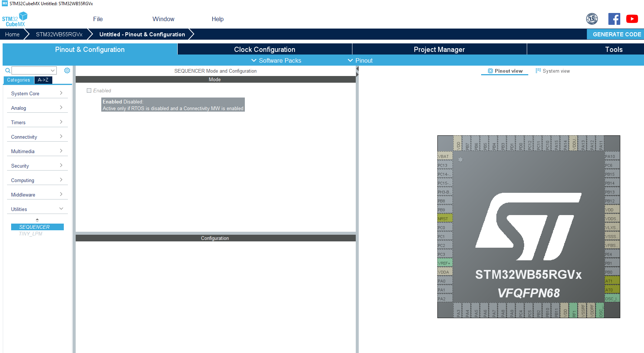This screenshot has height=353, width=644.
Task: Click the Mode section header
Action: point(215,79)
